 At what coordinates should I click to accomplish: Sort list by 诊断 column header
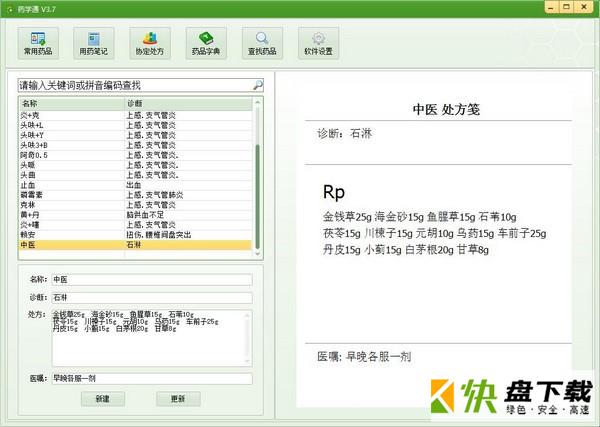pos(189,103)
